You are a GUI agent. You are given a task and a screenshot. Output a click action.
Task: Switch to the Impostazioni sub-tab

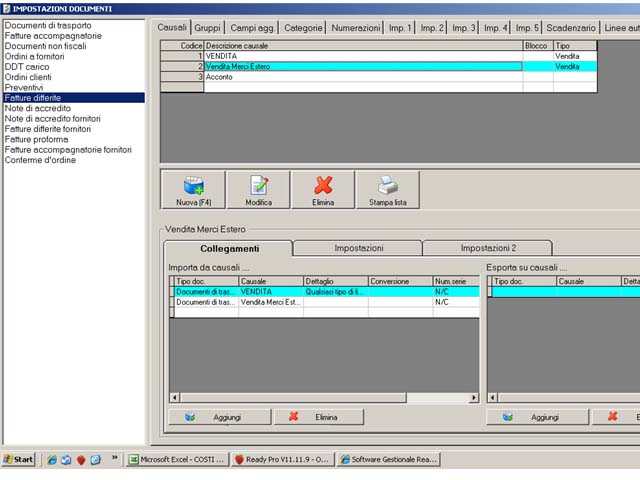(358, 248)
